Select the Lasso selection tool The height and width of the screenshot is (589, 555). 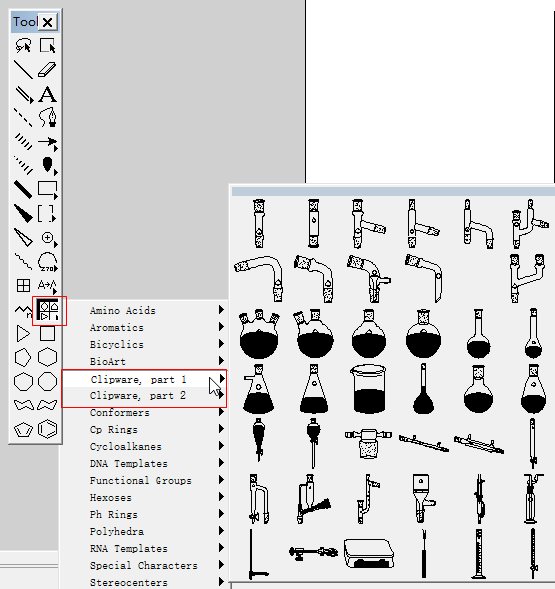[23, 45]
